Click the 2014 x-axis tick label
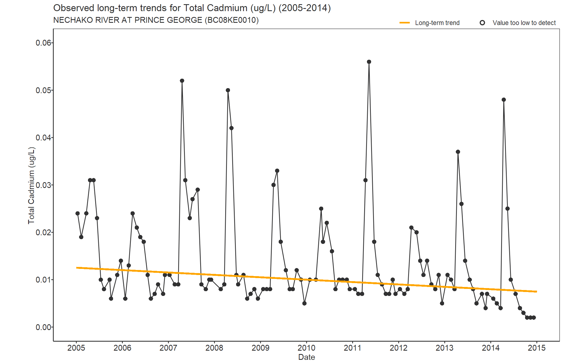 pos(491,348)
